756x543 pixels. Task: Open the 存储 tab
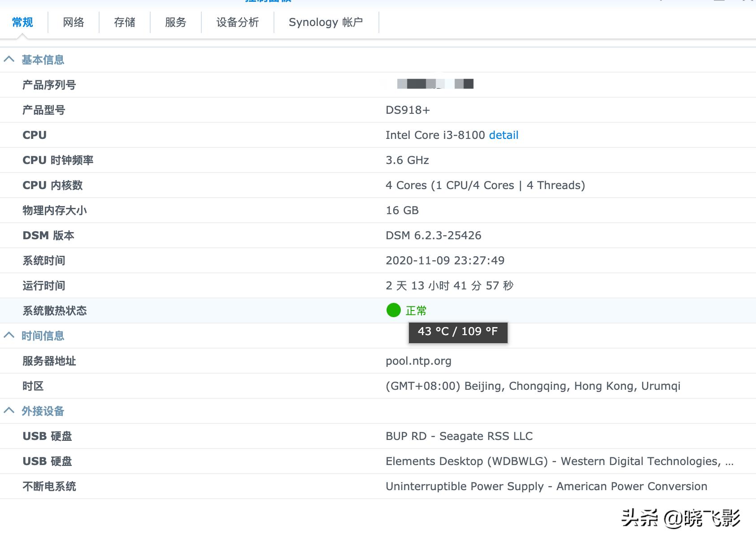[125, 22]
